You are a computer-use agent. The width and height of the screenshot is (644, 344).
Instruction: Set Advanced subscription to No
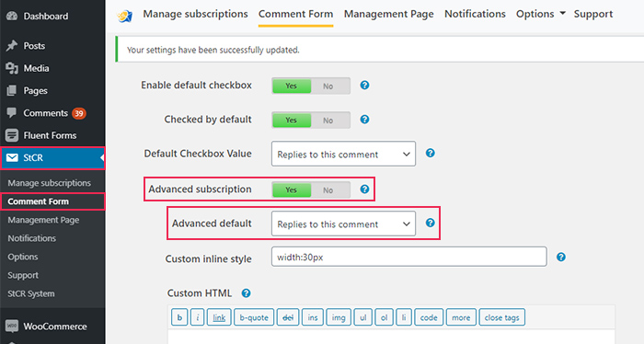click(328, 189)
